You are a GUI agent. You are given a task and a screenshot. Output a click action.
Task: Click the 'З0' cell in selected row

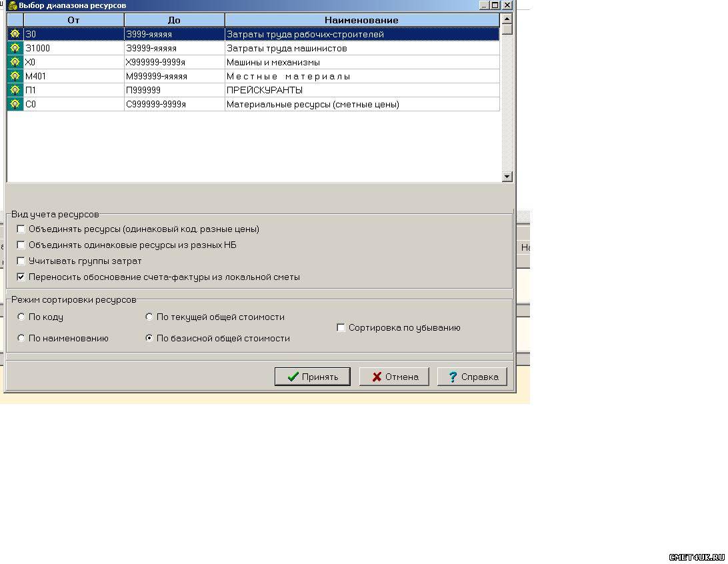[74, 35]
